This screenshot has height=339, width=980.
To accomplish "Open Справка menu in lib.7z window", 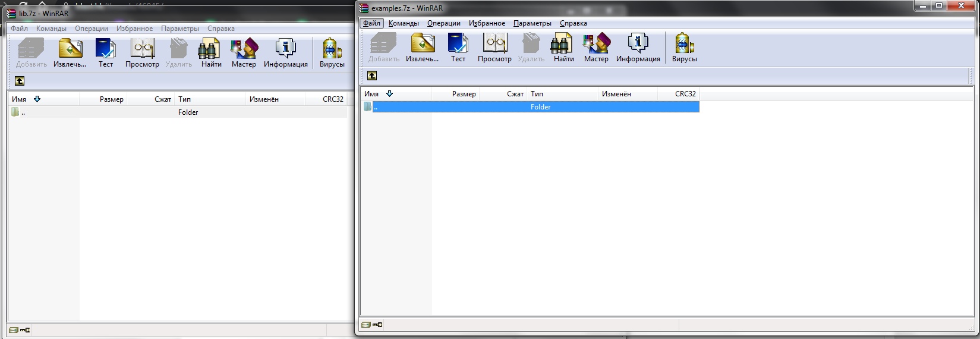I will tap(220, 29).
